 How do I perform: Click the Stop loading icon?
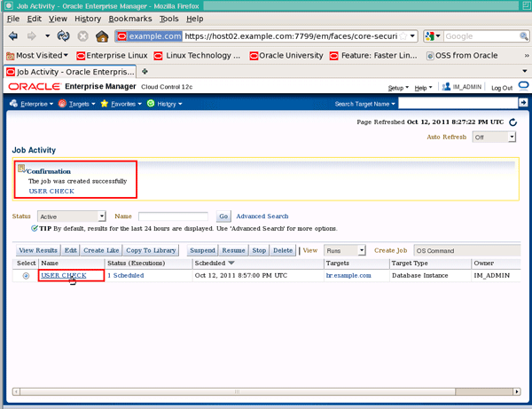[x=82, y=36]
